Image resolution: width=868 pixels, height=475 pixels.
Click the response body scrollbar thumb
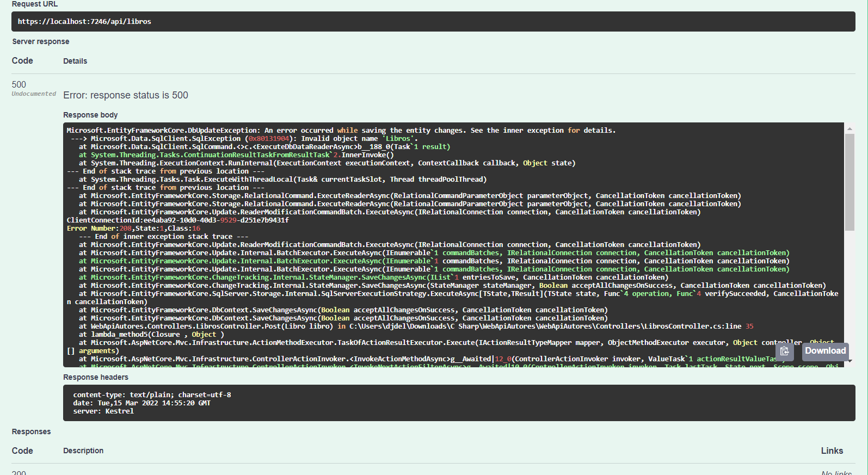[849, 182]
